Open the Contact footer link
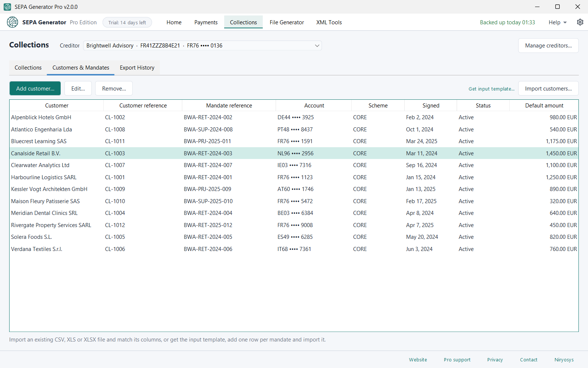Image resolution: width=588 pixels, height=368 pixels. click(x=528, y=360)
